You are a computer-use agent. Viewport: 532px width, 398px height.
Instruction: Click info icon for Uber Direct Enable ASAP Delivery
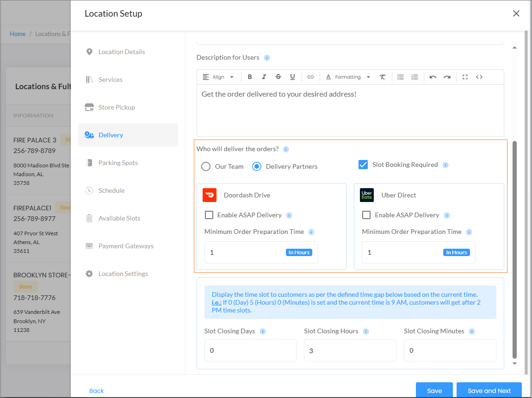[x=447, y=215]
